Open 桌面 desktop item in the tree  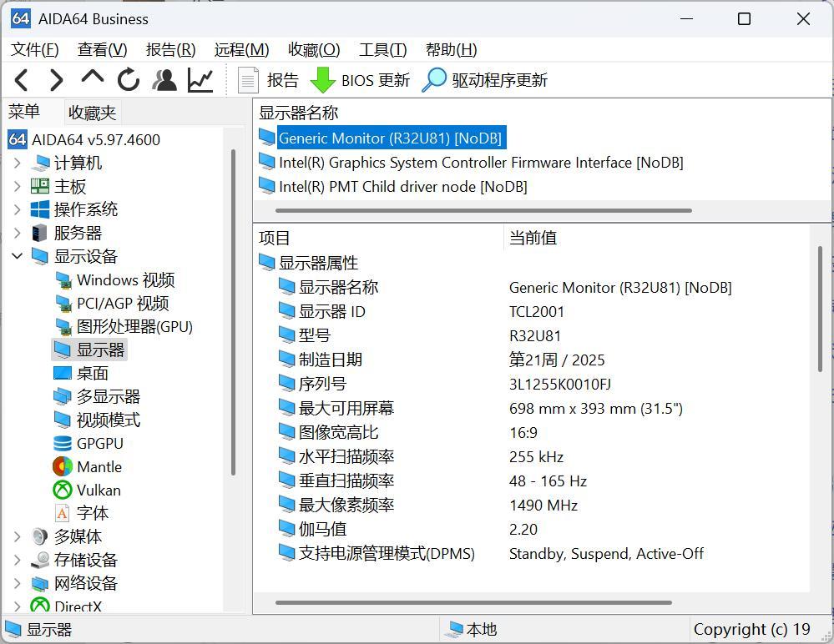[x=81, y=373]
